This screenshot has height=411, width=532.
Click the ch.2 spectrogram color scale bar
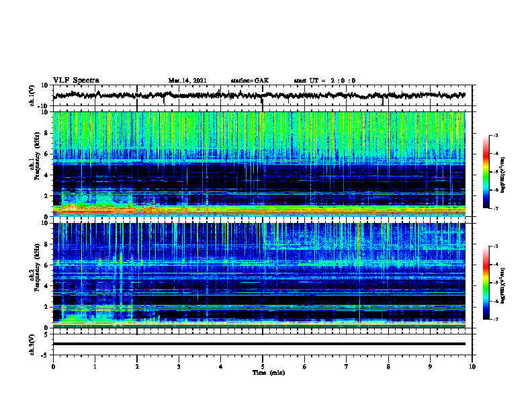point(486,283)
